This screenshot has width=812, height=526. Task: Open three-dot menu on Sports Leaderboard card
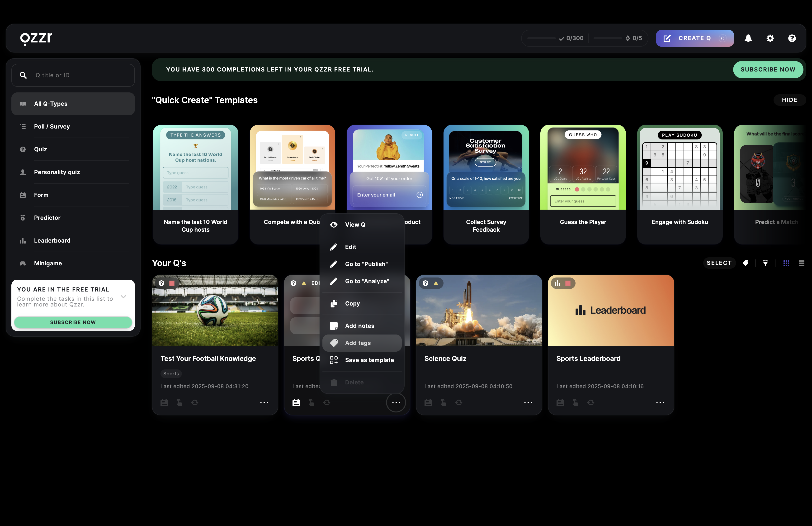click(660, 402)
